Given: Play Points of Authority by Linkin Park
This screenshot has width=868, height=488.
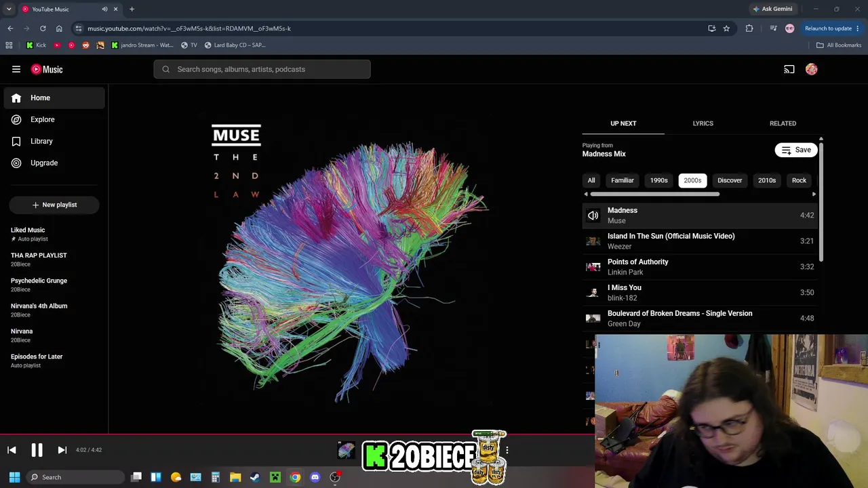Looking at the screenshot, I should click(x=700, y=267).
